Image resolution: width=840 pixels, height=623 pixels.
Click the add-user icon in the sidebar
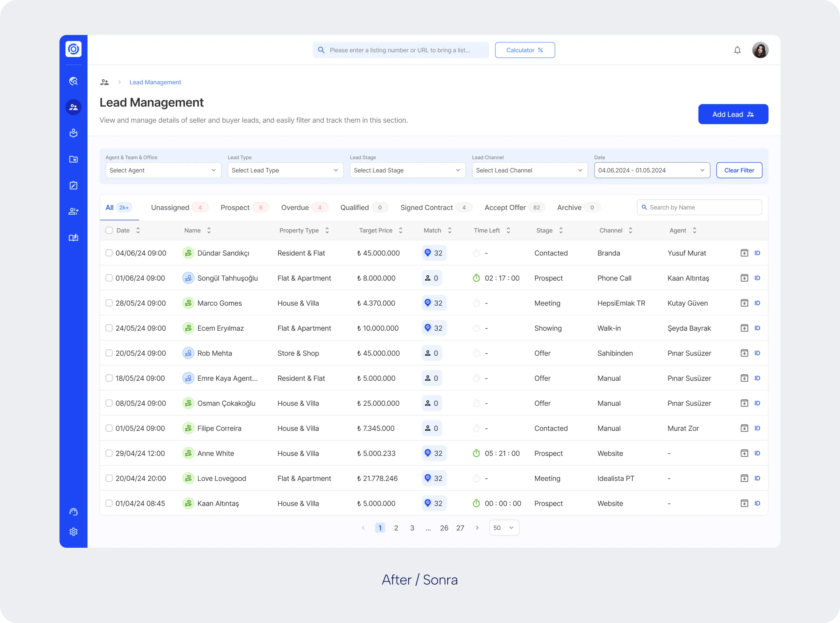tap(73, 211)
